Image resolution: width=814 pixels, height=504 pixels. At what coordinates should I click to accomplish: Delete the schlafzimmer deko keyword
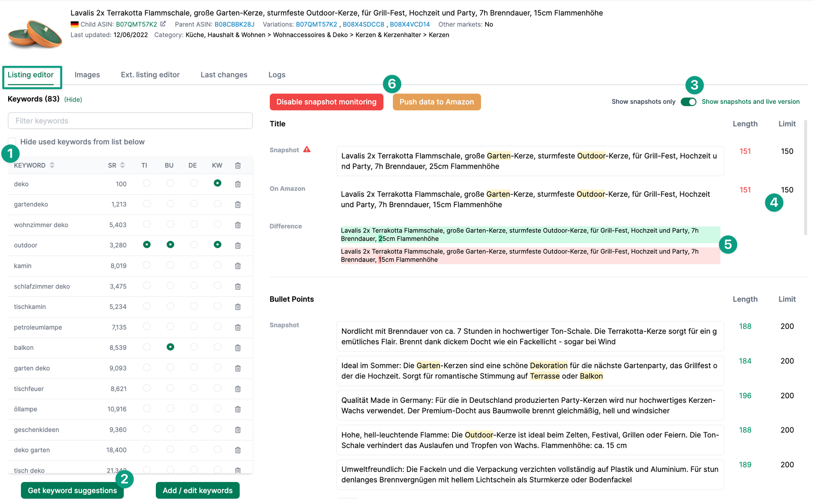pos(238,286)
